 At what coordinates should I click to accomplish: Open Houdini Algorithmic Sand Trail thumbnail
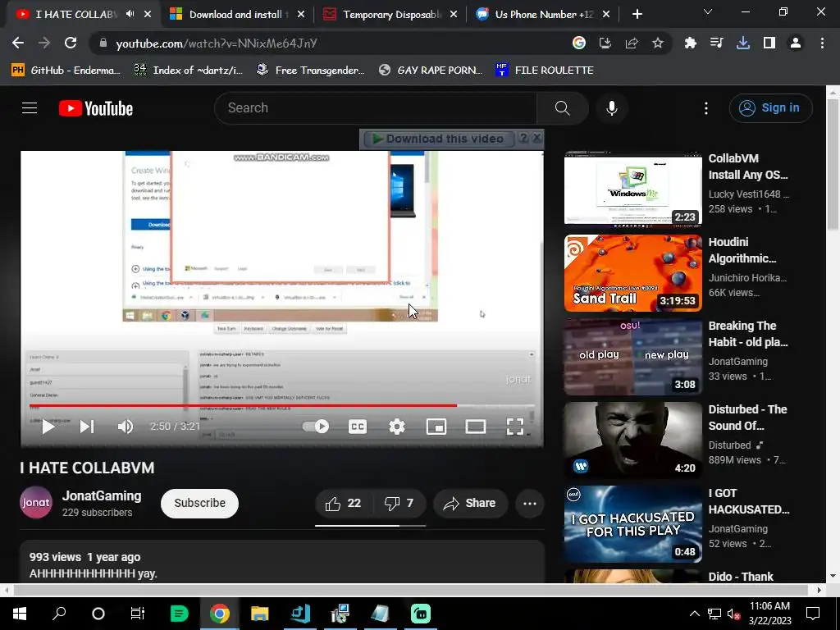click(632, 272)
